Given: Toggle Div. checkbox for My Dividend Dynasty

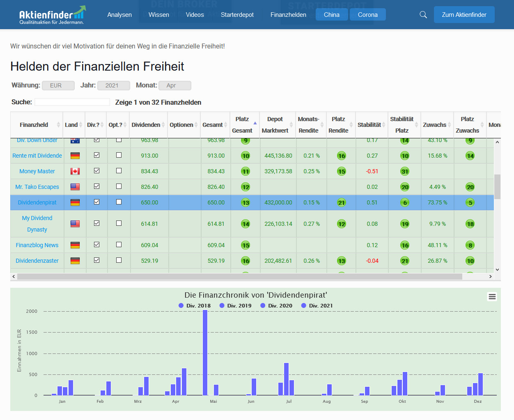Looking at the screenshot, I should coord(96,223).
